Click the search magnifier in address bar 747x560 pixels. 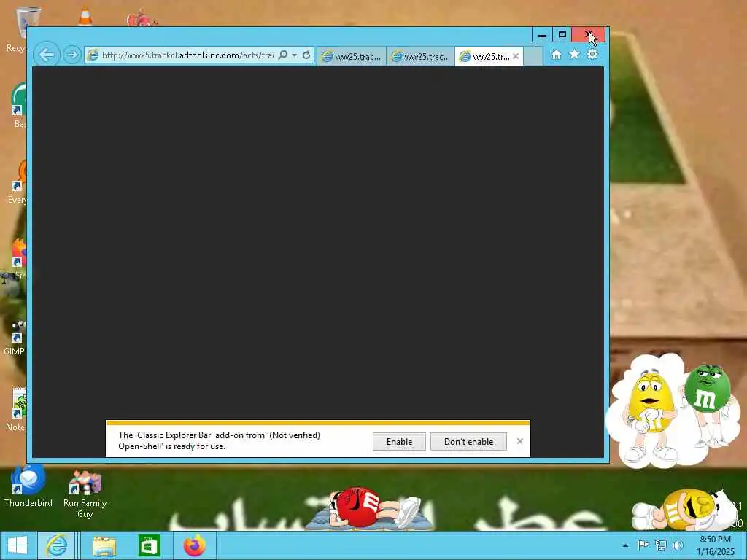(282, 55)
